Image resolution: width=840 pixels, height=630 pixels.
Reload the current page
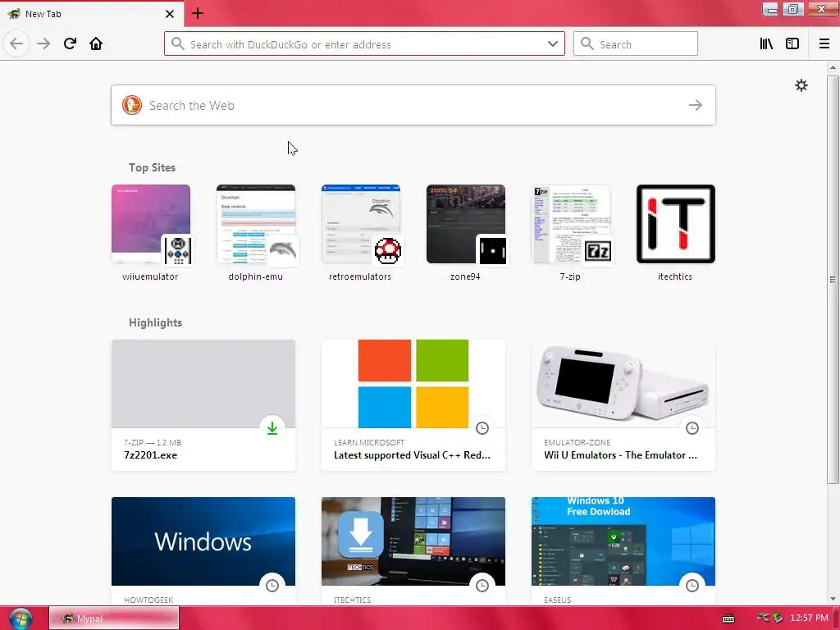coord(70,43)
